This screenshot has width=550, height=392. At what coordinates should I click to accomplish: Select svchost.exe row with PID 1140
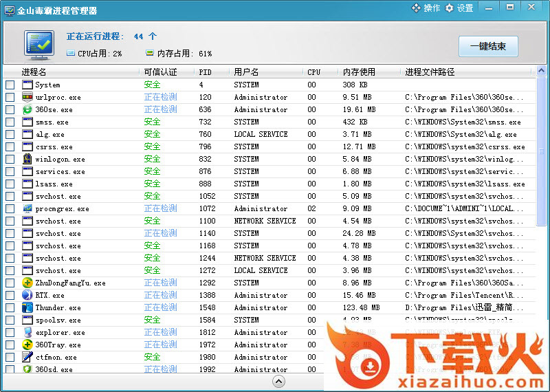pos(269,233)
